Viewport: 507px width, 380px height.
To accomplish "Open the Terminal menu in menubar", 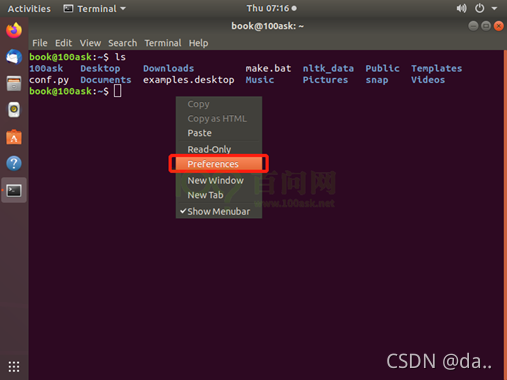I will coord(163,43).
